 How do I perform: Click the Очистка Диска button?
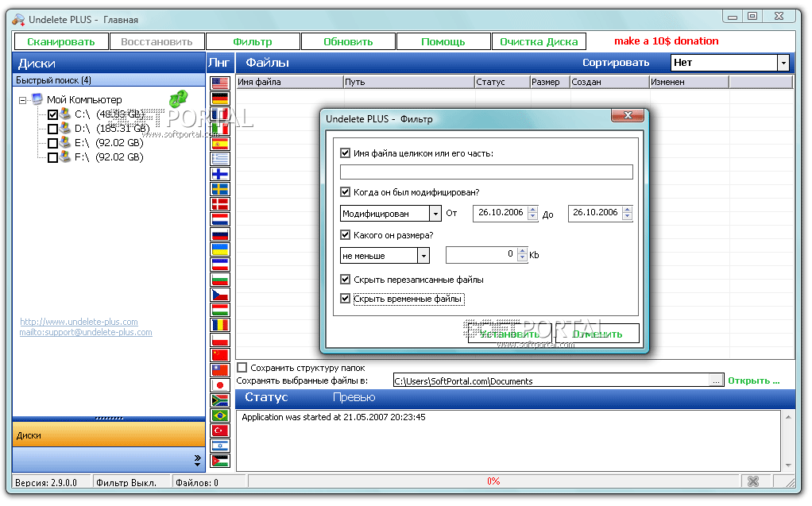click(539, 41)
